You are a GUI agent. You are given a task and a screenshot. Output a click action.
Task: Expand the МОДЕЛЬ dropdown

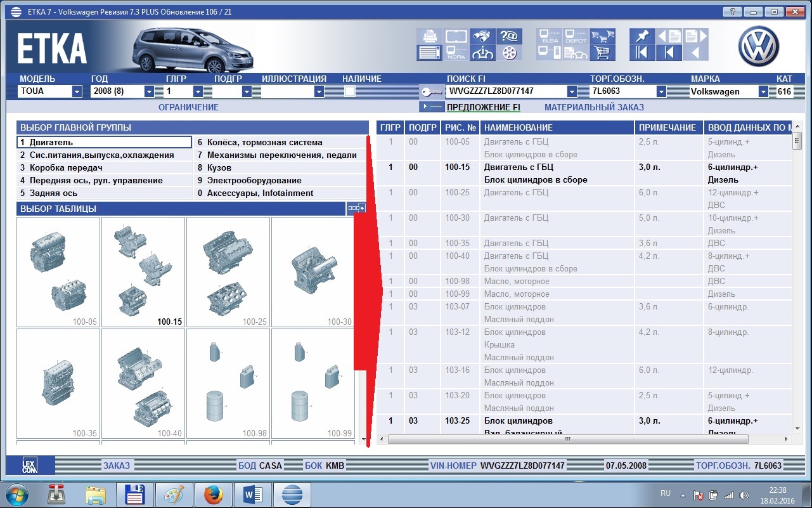coord(77,91)
